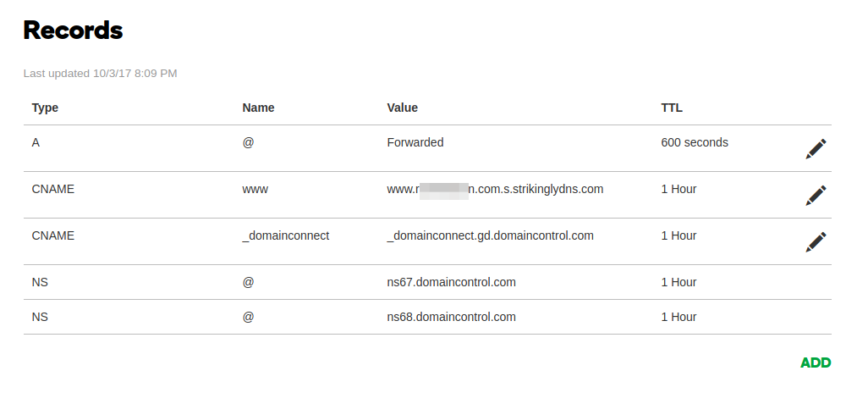
Task: Edit the _domainconnect CNAME record pencil icon
Action: [816, 241]
